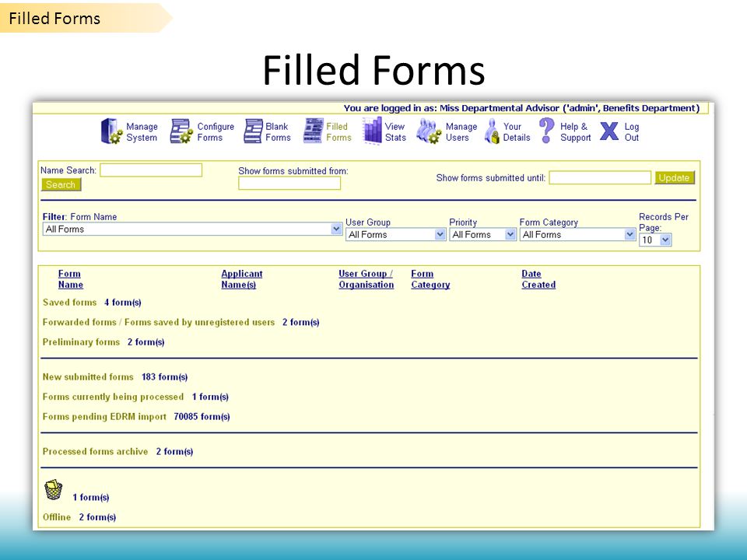Sort by Form Name column header
The width and height of the screenshot is (747, 560).
pyautogui.click(x=71, y=279)
